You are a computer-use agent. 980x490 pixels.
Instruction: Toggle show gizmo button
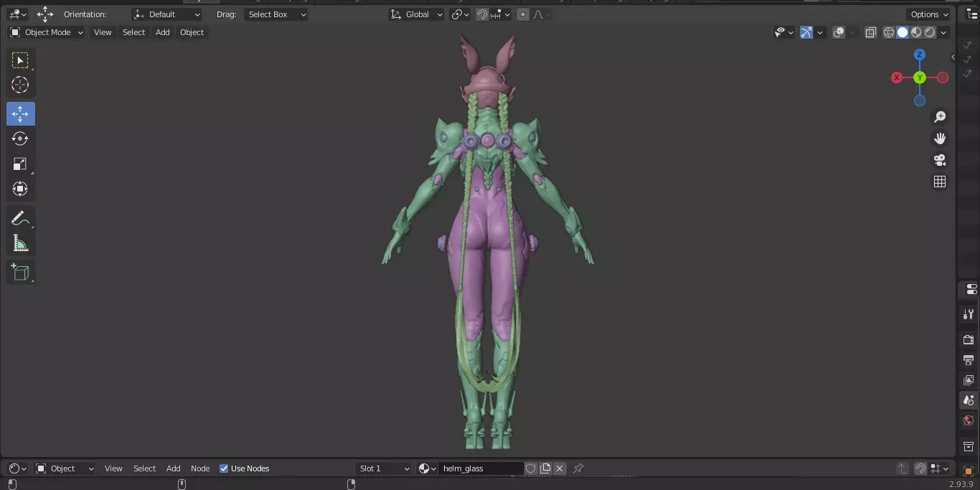pos(806,32)
